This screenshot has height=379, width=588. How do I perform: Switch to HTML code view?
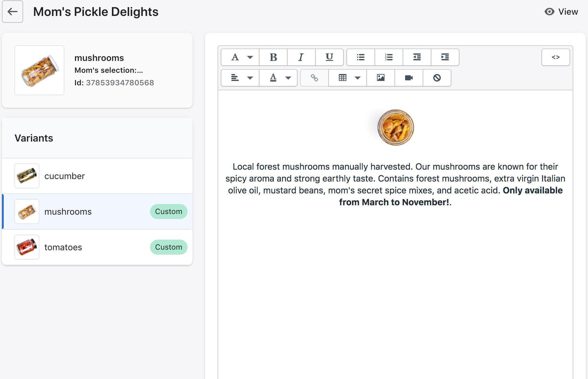coord(556,57)
